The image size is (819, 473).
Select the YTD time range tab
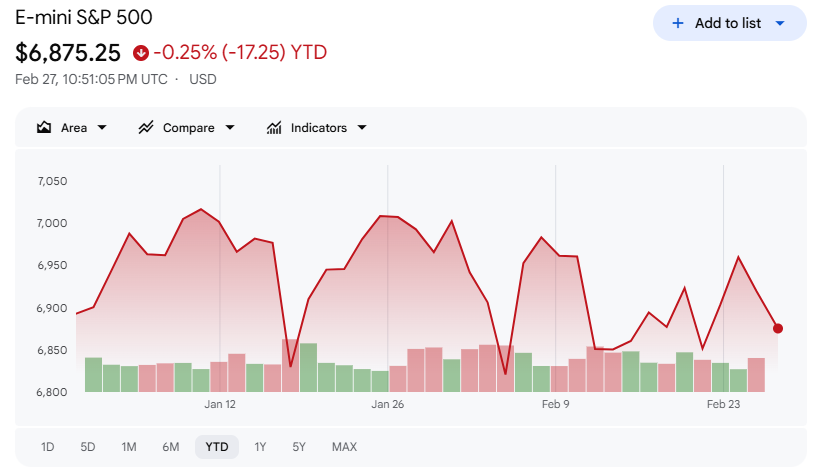(217, 447)
